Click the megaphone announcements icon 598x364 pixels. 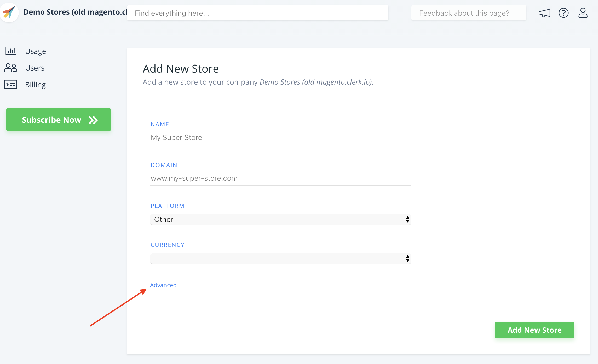[x=544, y=13]
